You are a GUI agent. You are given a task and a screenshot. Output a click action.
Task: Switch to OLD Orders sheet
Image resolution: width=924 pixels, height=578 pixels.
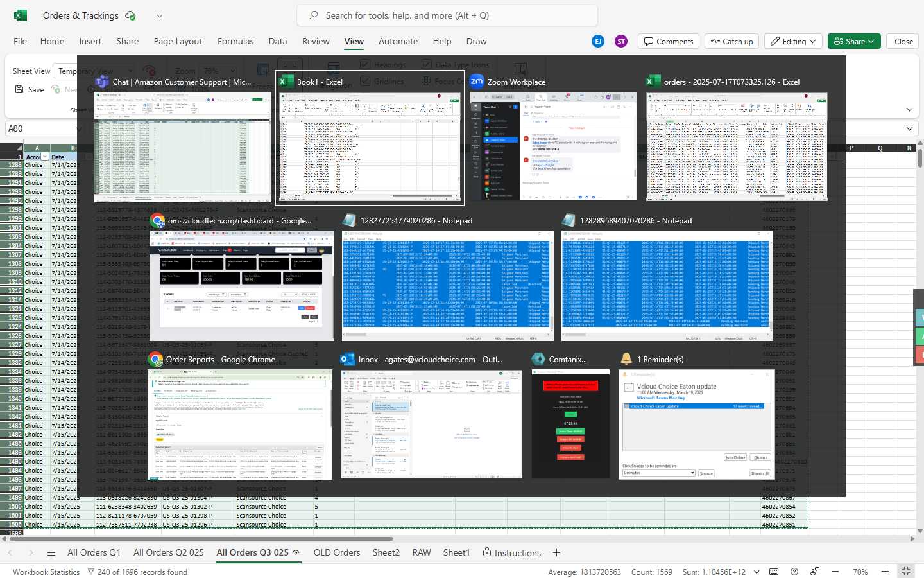point(337,552)
